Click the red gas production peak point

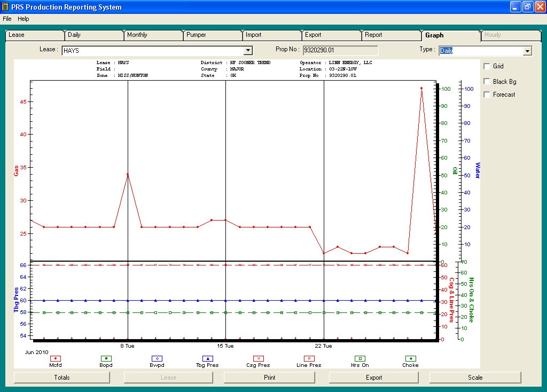422,88
